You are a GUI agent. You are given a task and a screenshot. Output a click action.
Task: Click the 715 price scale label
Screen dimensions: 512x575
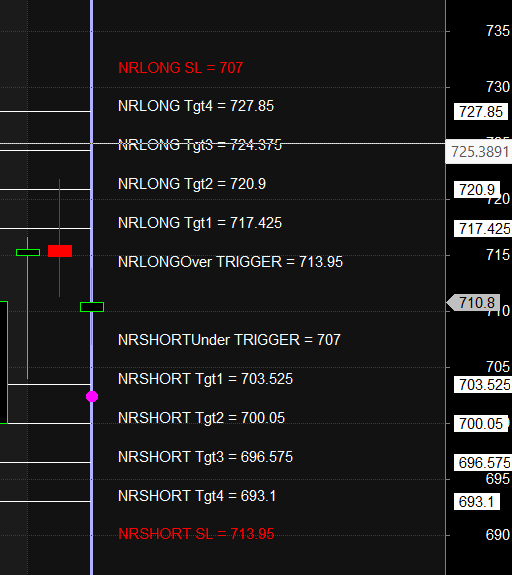tap(498, 254)
